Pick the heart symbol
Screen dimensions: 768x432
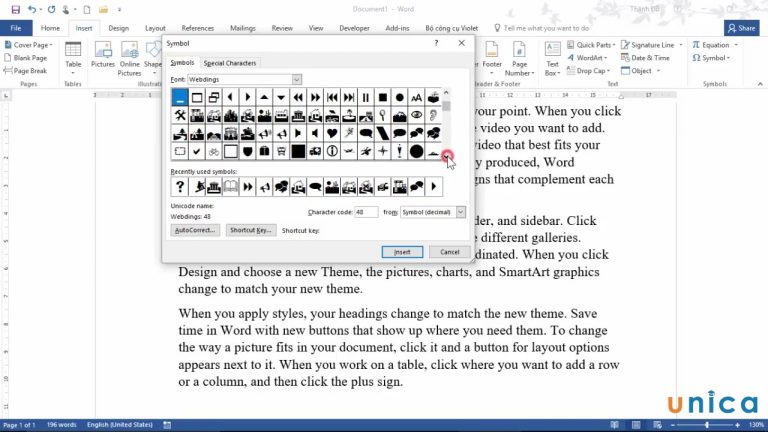point(332,133)
